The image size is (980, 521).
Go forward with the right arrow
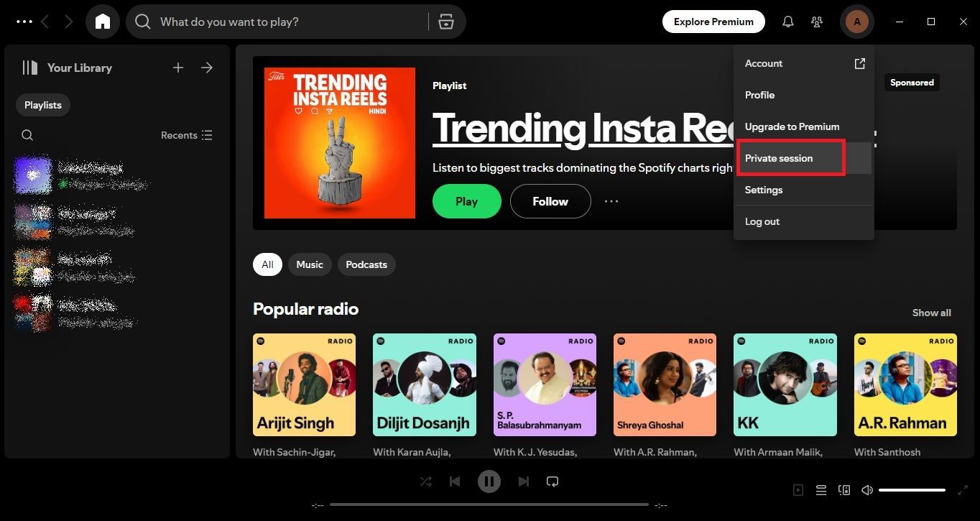[x=69, y=22]
